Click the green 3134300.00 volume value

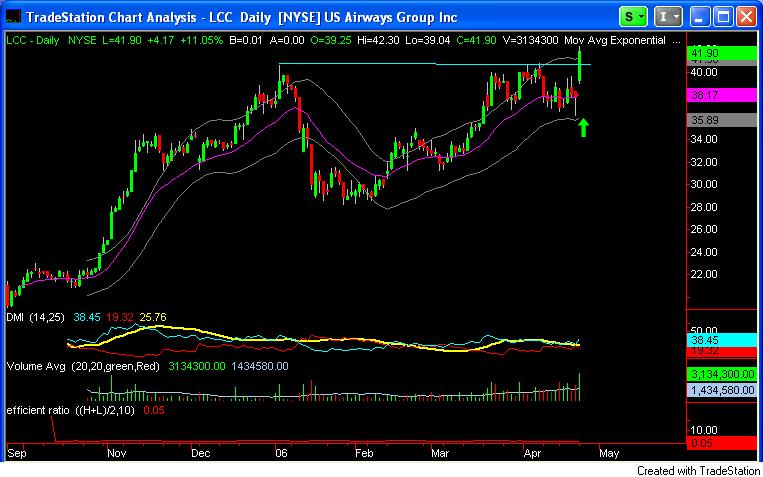pyautogui.click(x=197, y=367)
